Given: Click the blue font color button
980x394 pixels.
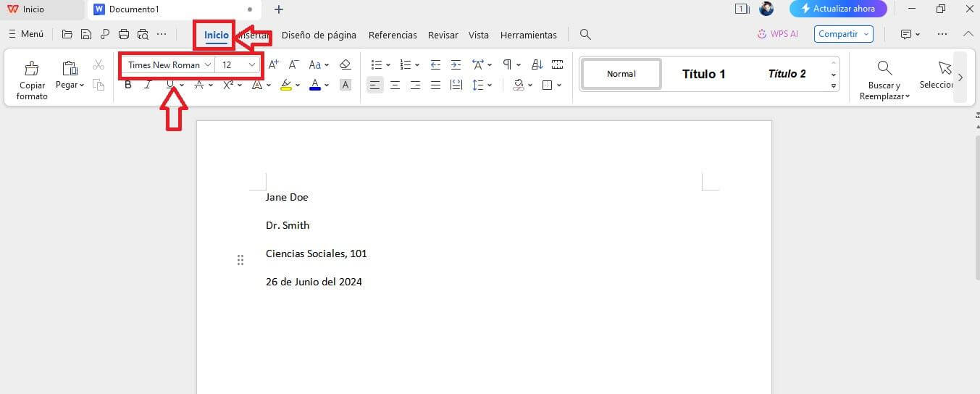Looking at the screenshot, I should pos(315,85).
